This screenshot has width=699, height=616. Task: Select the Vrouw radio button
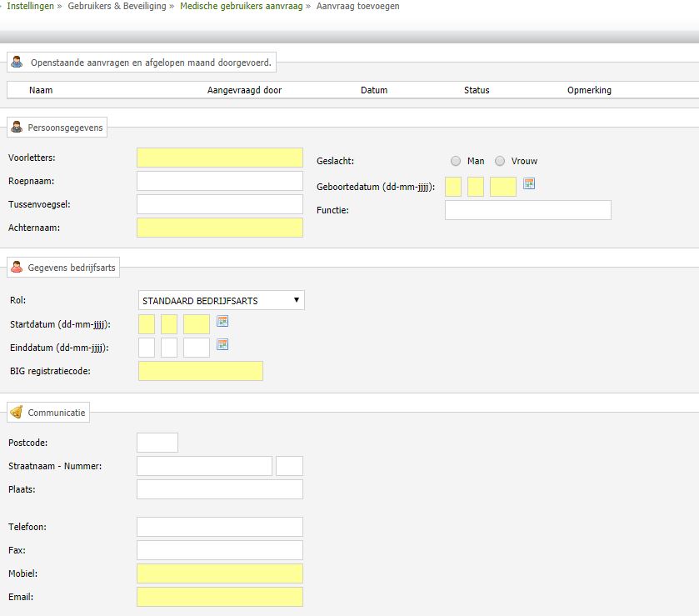pyautogui.click(x=500, y=161)
